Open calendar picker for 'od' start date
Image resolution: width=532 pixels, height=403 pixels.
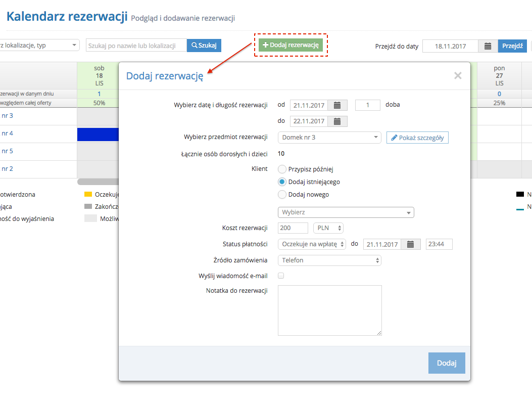[337, 105]
